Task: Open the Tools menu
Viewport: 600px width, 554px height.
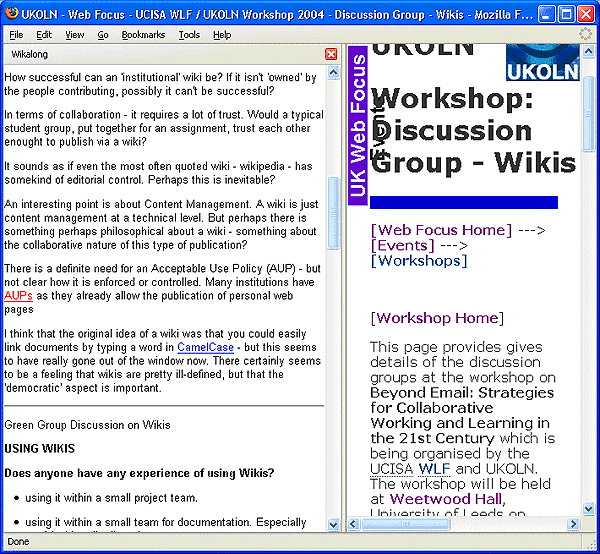Action: pyautogui.click(x=189, y=35)
